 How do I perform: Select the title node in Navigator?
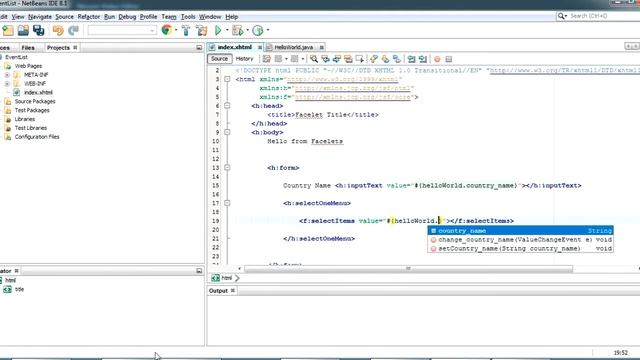point(19,289)
